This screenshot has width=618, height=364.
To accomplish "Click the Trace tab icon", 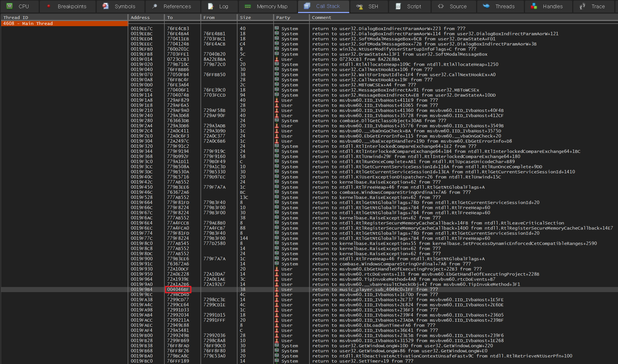I will point(582,6).
